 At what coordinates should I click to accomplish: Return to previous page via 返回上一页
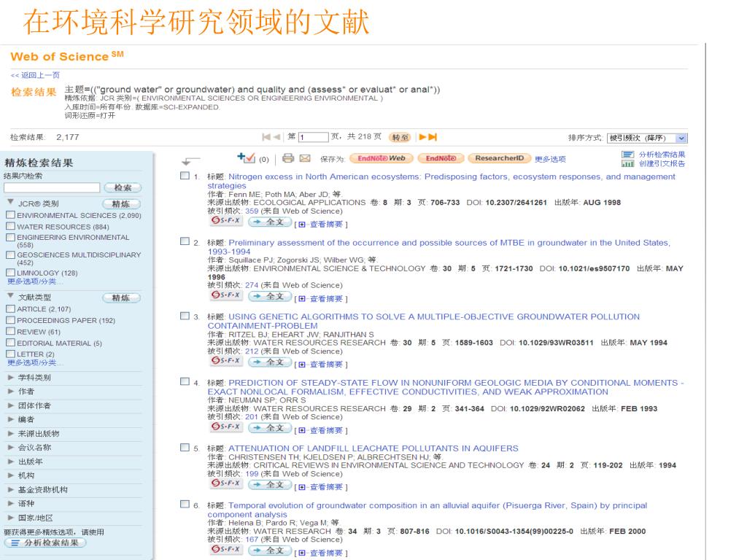point(35,75)
